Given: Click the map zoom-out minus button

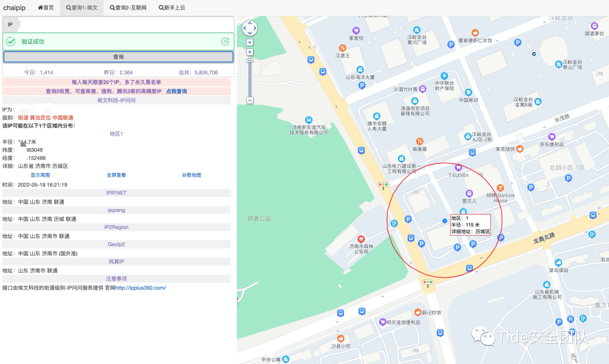Looking at the screenshot, I should tap(250, 100).
